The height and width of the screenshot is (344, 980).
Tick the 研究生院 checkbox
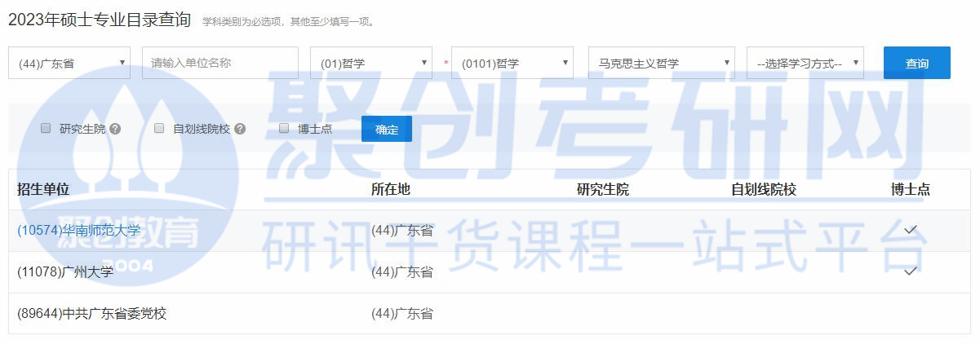[x=46, y=128]
